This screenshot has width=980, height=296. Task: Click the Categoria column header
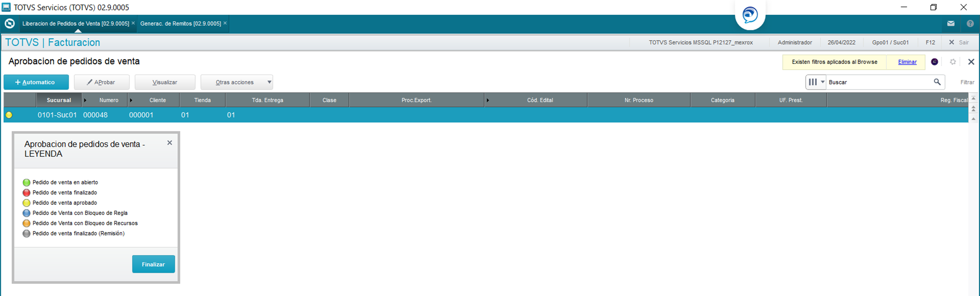[723, 100]
